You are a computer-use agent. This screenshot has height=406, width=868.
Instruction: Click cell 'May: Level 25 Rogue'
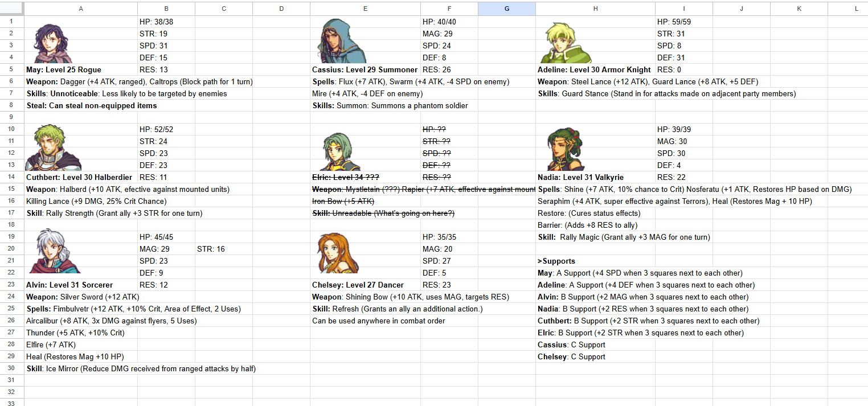coord(80,69)
